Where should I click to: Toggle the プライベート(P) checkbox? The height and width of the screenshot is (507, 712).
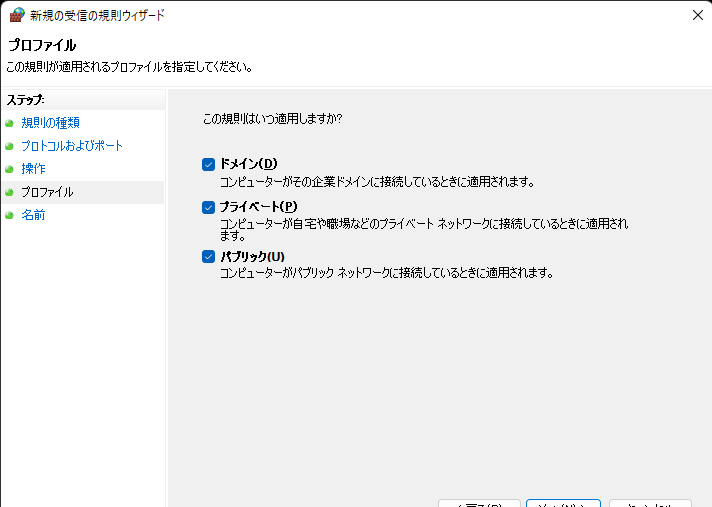coord(209,207)
